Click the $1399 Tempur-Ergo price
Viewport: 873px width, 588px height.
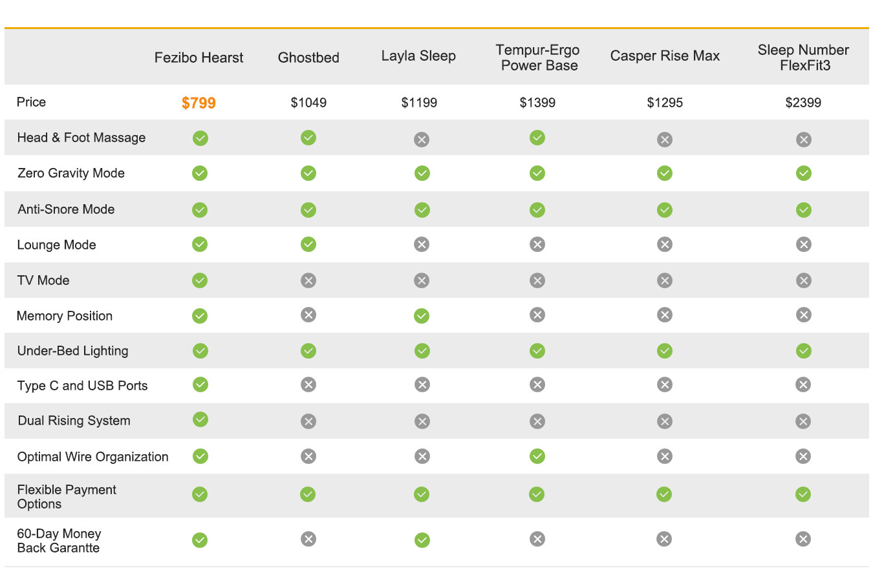(537, 103)
